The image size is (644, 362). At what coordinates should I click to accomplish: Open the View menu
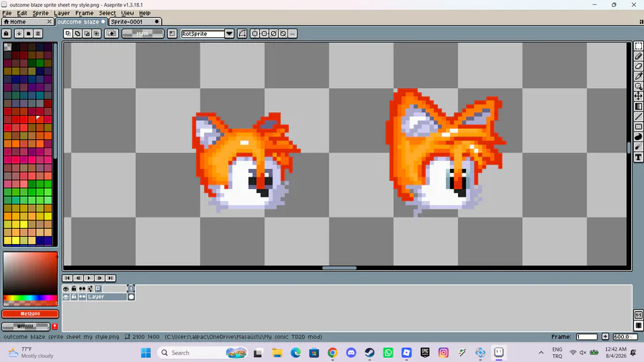pos(127,13)
